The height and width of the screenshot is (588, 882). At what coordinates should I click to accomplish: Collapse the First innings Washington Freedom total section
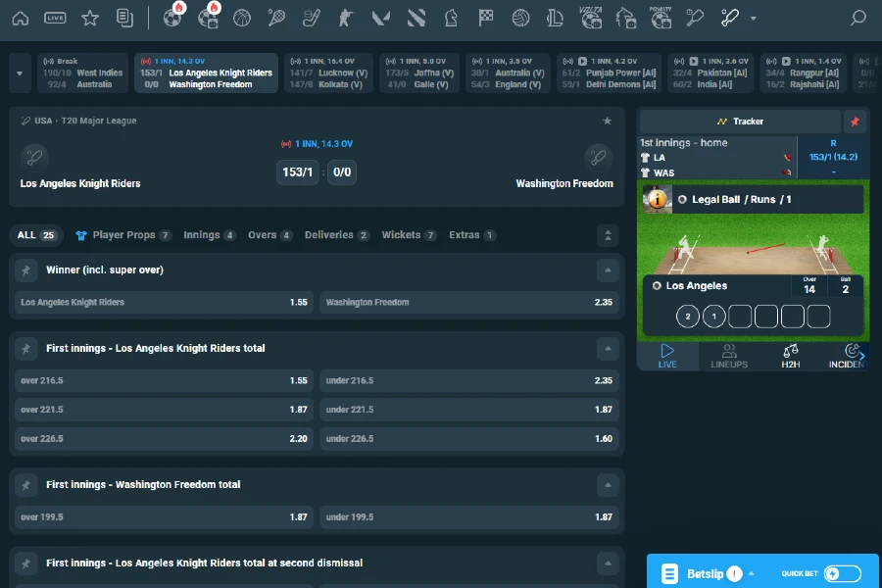[x=609, y=483]
